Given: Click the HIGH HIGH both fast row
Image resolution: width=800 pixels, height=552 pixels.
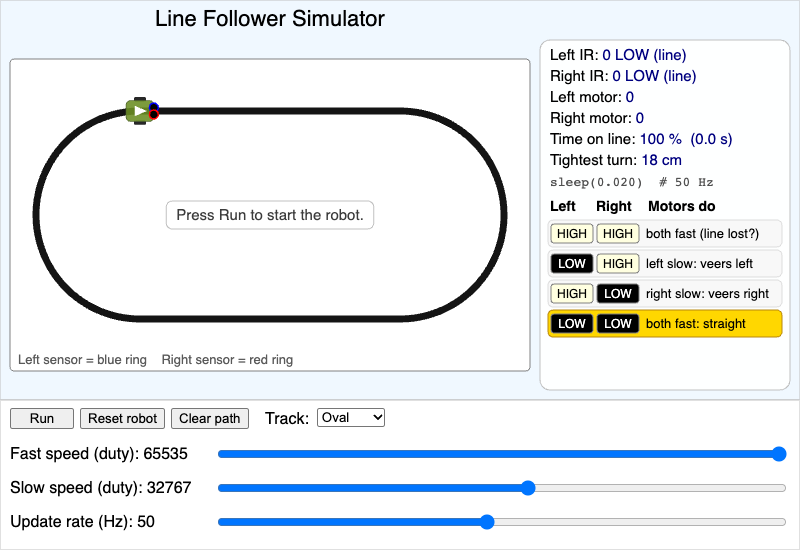Looking at the screenshot, I should tap(665, 234).
